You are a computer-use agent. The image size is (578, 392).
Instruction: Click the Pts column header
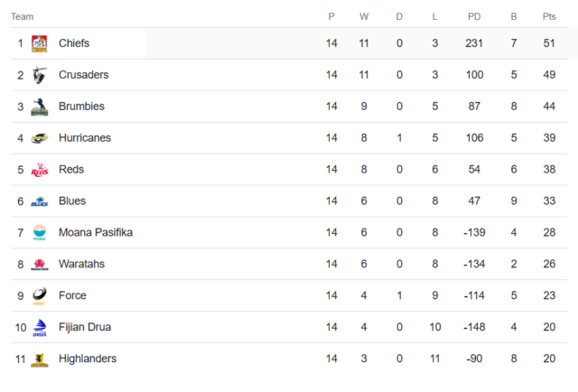click(549, 16)
